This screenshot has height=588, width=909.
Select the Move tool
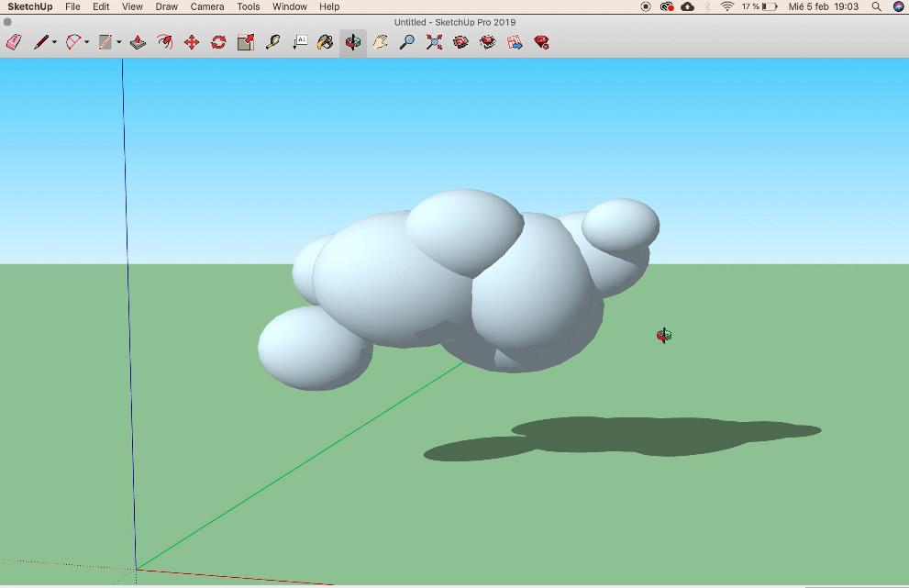192,42
